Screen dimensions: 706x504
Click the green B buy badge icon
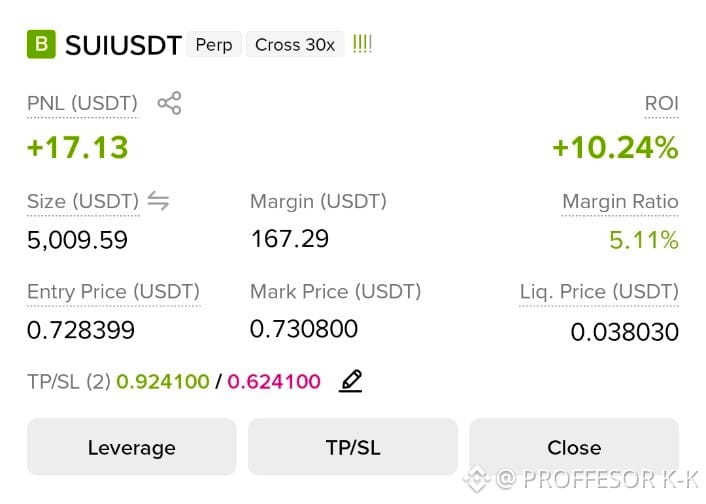[41, 44]
